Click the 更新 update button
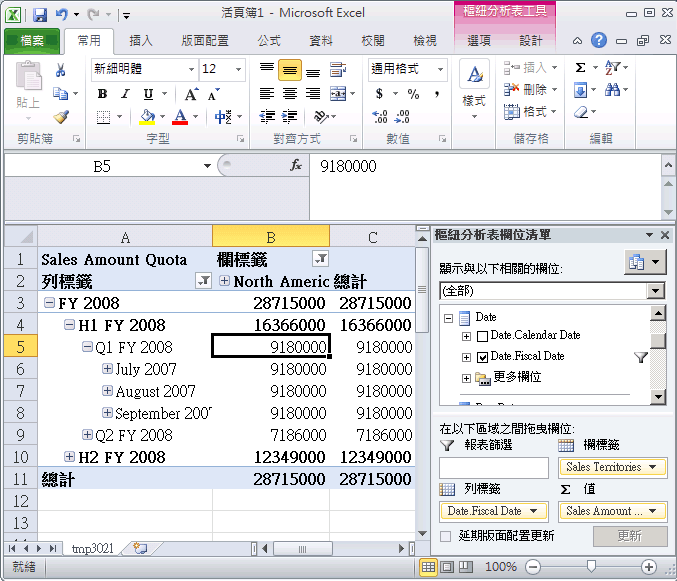The height and width of the screenshot is (581, 677). tap(630, 536)
